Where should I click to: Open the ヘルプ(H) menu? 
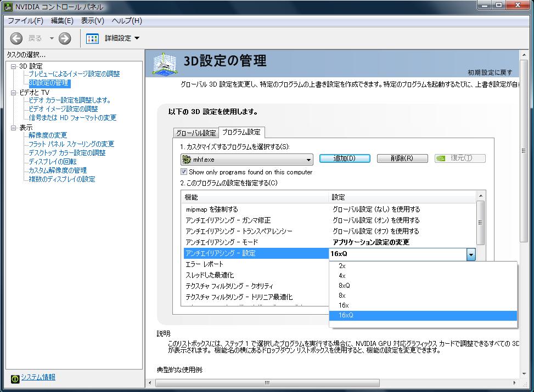tap(127, 21)
